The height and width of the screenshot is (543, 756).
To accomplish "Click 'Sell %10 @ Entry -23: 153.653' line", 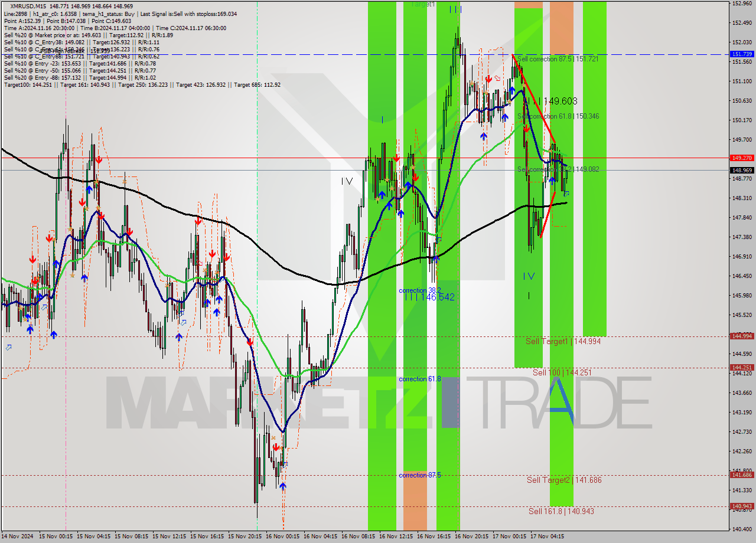I will click(80, 63).
